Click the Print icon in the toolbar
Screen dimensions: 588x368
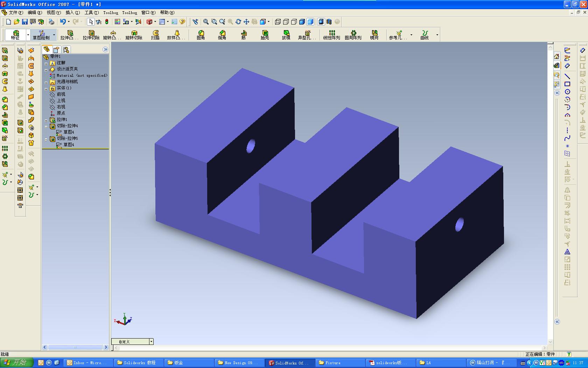click(x=51, y=22)
